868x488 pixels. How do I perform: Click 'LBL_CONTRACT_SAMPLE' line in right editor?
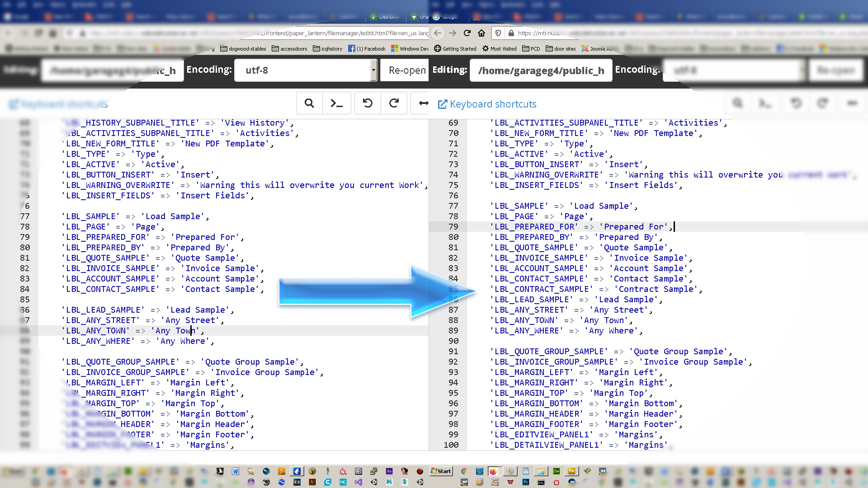click(596, 289)
